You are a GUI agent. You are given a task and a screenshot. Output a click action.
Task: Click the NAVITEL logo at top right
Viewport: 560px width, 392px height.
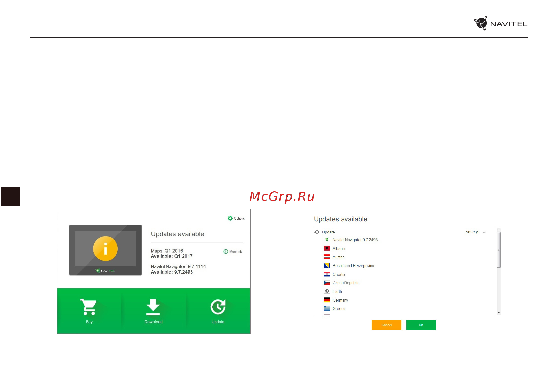[x=500, y=24]
